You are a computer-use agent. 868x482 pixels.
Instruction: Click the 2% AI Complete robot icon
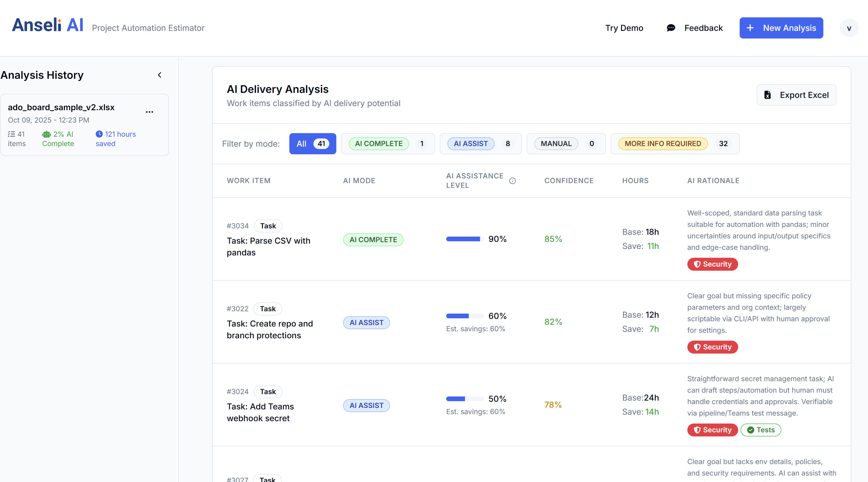(x=46, y=134)
